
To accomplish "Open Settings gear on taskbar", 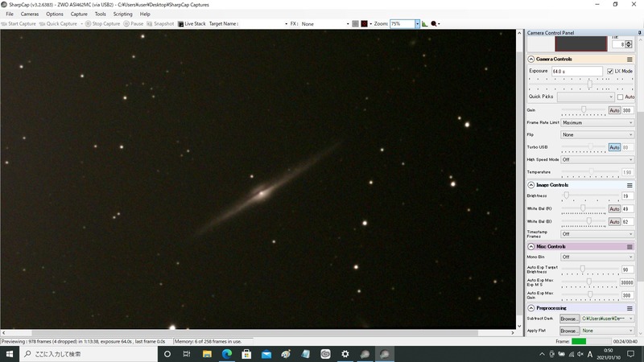I will (345, 354).
